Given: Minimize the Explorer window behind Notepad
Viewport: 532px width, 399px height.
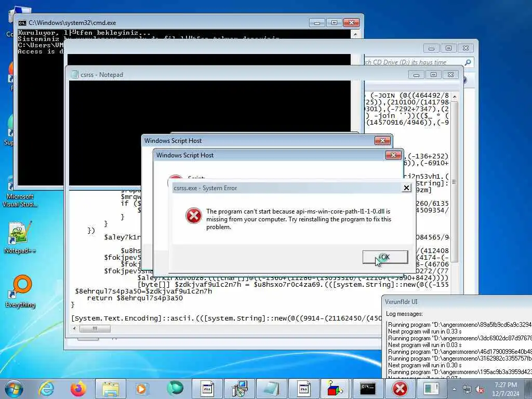Looking at the screenshot, I should point(431,48).
